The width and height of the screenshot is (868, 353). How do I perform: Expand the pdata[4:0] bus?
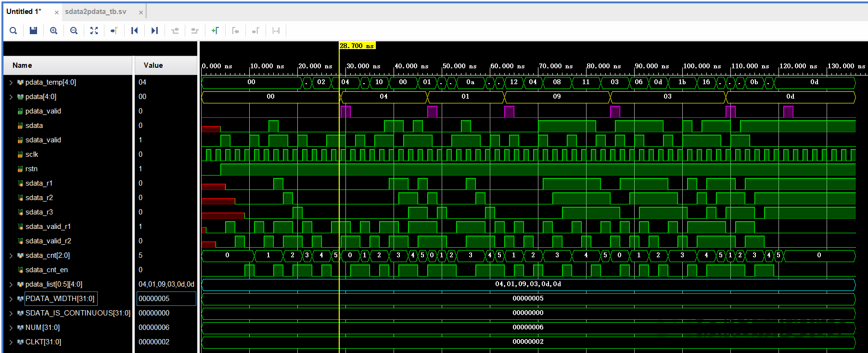point(11,97)
